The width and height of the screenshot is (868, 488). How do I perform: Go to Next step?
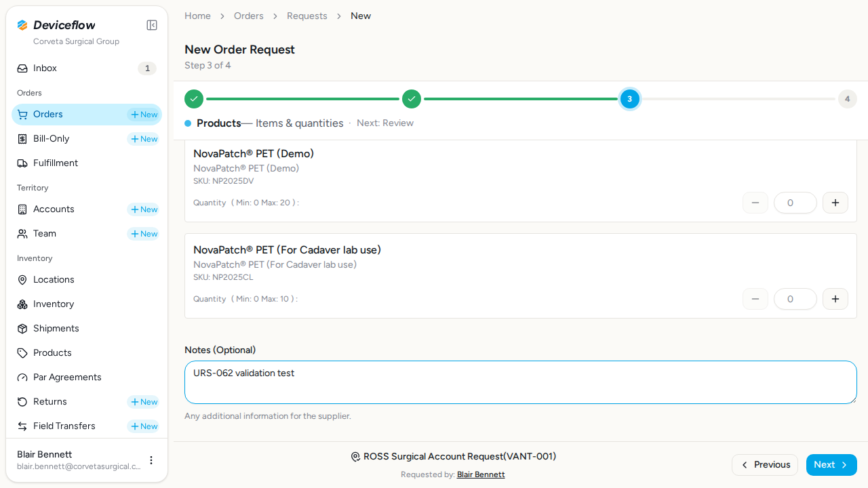click(x=831, y=465)
